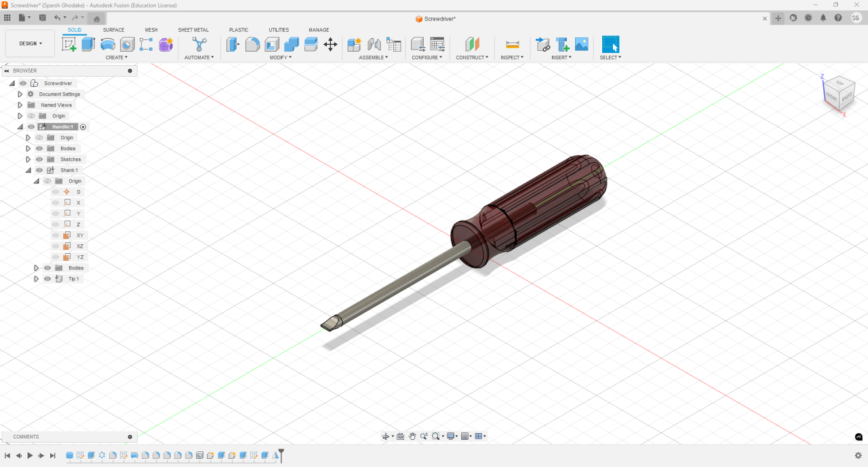Open the Bill of Materials tool
Viewport: 868px width, 467px height.
tap(394, 44)
